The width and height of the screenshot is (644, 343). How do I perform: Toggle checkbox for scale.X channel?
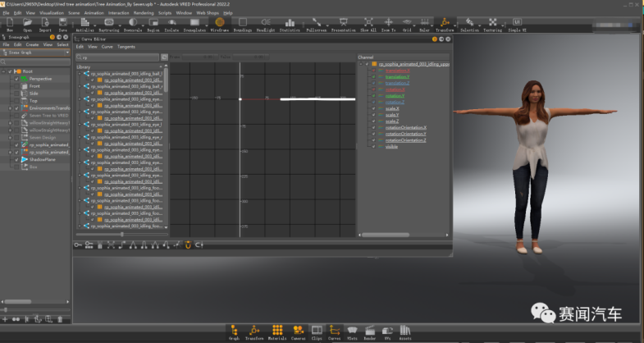(x=373, y=108)
